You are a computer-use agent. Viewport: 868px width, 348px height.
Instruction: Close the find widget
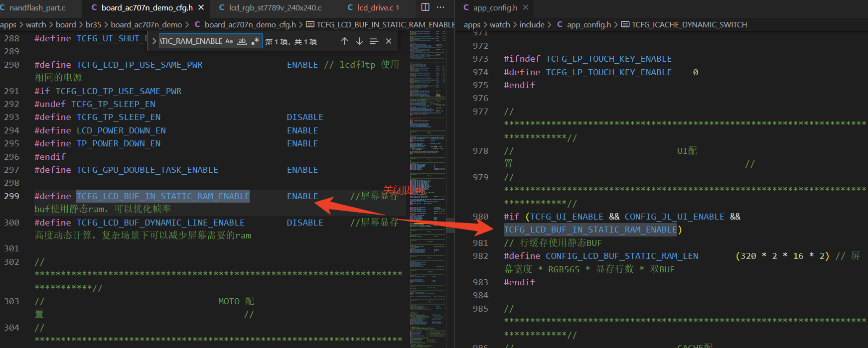coord(389,41)
